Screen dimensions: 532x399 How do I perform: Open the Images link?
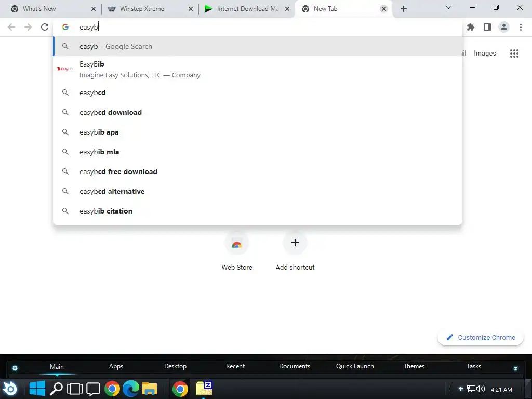tap(485, 54)
